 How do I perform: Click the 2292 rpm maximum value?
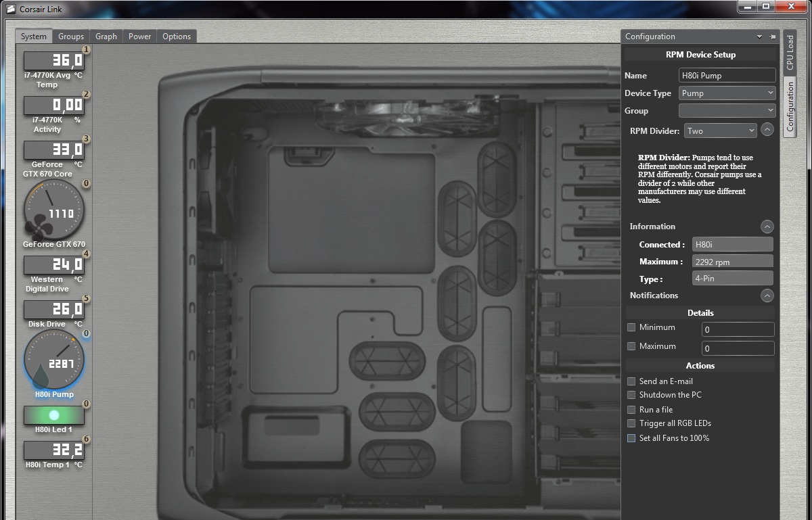click(732, 261)
